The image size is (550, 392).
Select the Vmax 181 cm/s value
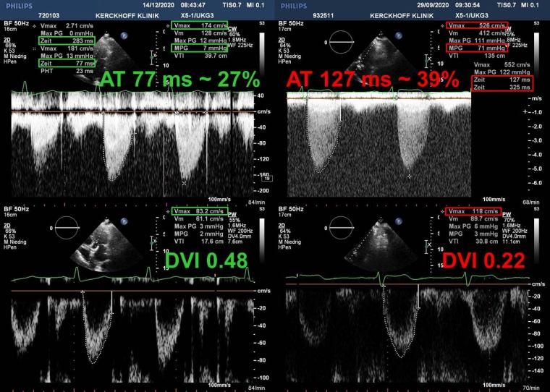point(67,48)
